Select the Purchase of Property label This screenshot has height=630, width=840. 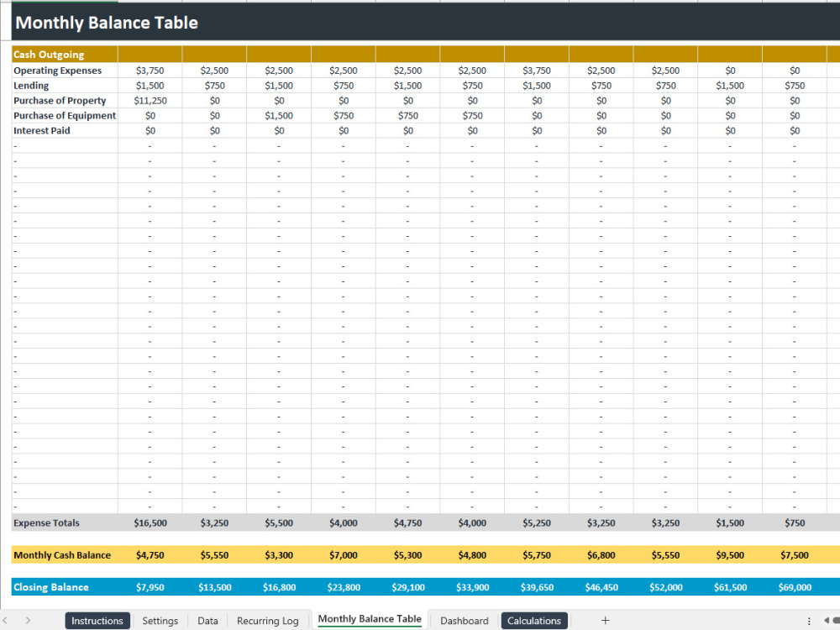click(65, 100)
